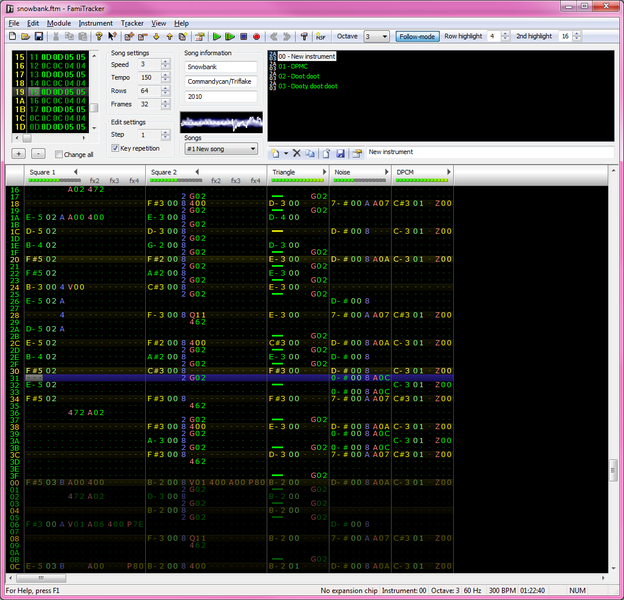Open a file with the folder icon
This screenshot has width=624, height=600.
coord(26,37)
